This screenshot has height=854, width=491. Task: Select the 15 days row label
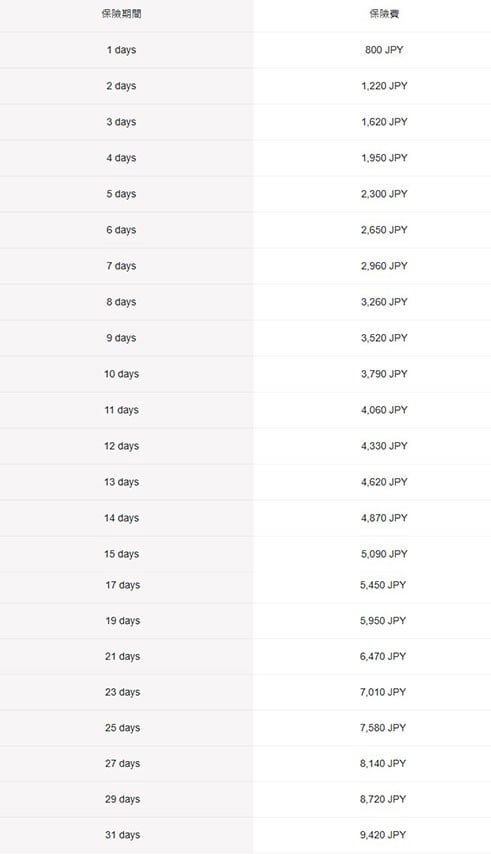pos(121,554)
